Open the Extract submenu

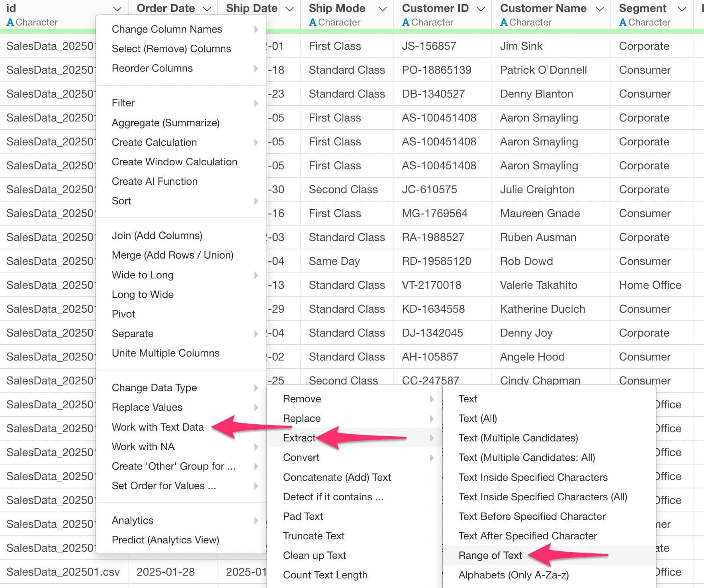coord(299,438)
